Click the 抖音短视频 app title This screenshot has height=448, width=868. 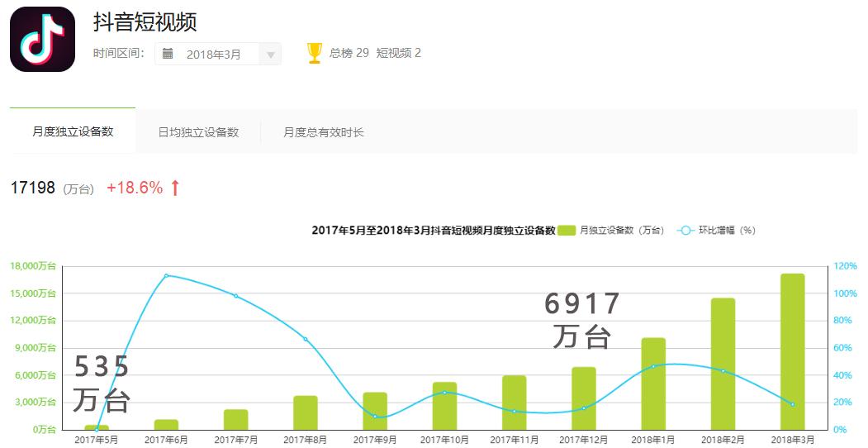click(x=145, y=22)
